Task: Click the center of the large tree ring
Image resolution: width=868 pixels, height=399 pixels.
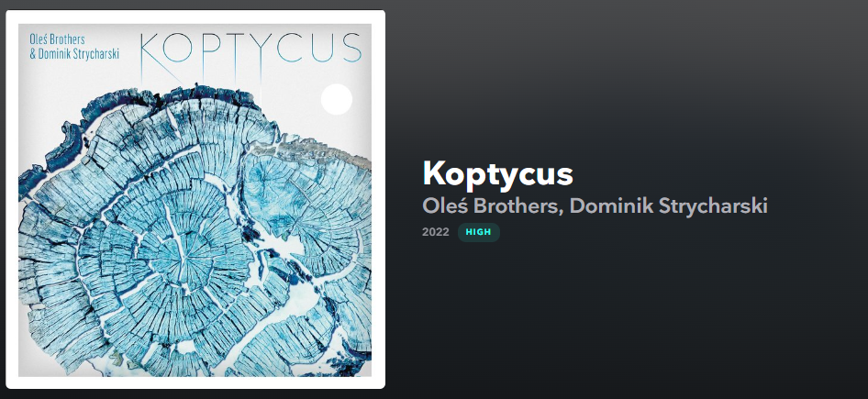Action: [x=180, y=258]
